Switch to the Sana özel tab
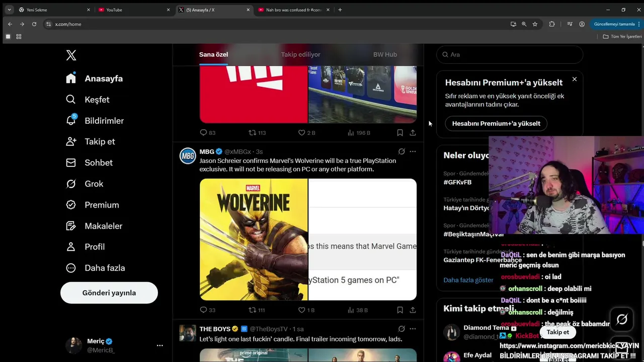 click(x=213, y=54)
